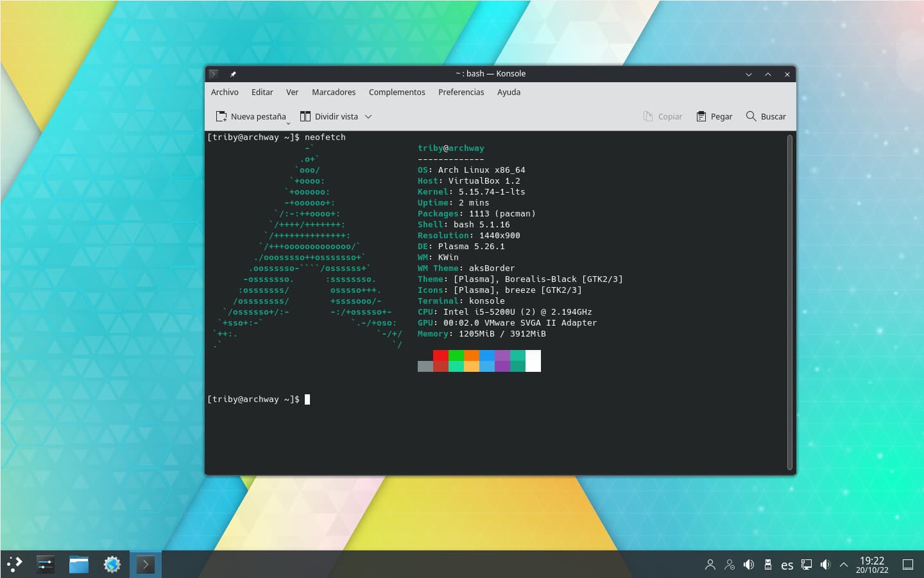Click the CPU: Intel i5-5200U line
The image size is (924, 578).
pos(505,312)
